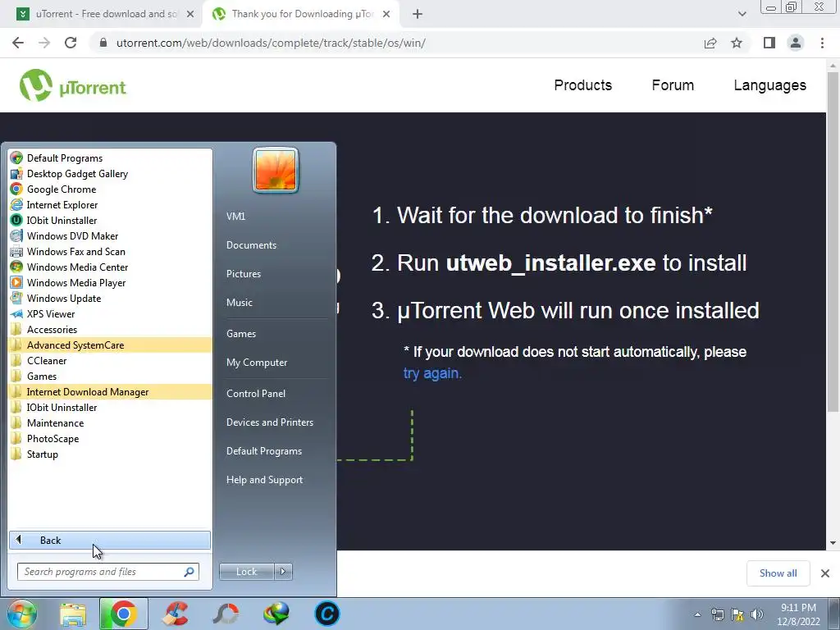Share this page icon in address bar
The image size is (840, 630).
(x=710, y=43)
